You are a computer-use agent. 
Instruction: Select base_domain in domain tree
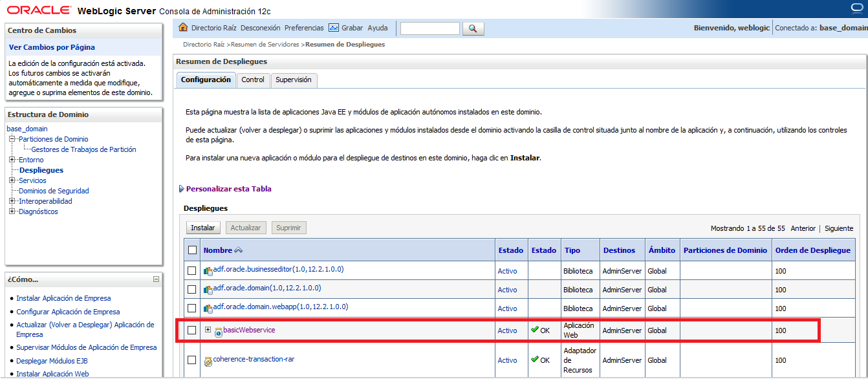[27, 129]
